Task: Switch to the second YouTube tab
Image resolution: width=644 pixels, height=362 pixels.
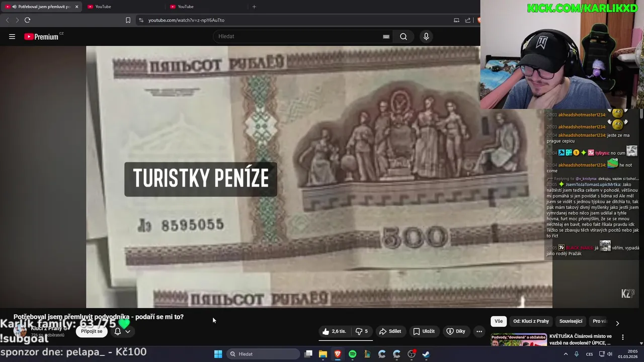Action: pos(124,7)
